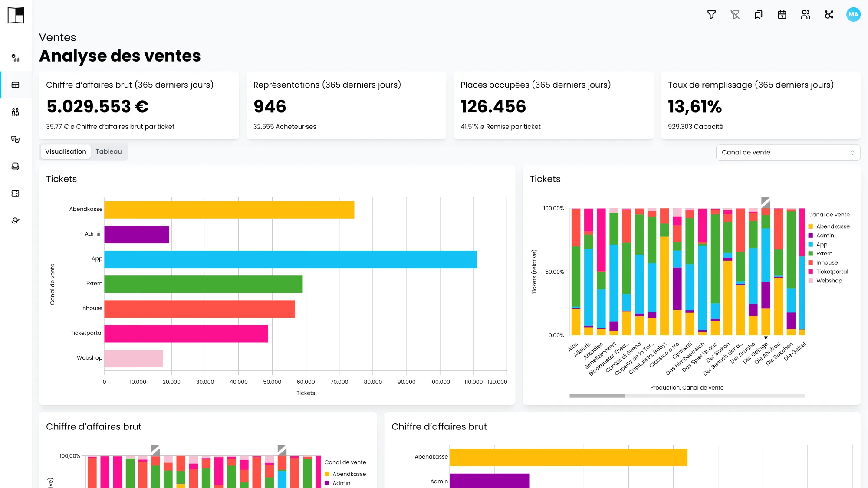Open the bottom sidebar swirl icon
The height and width of the screenshot is (488, 868).
tap(16, 220)
